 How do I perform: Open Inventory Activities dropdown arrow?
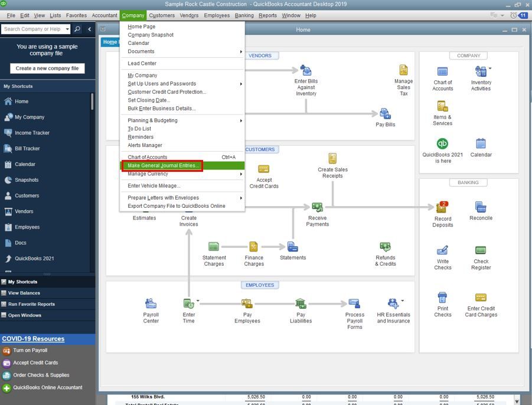click(x=490, y=68)
